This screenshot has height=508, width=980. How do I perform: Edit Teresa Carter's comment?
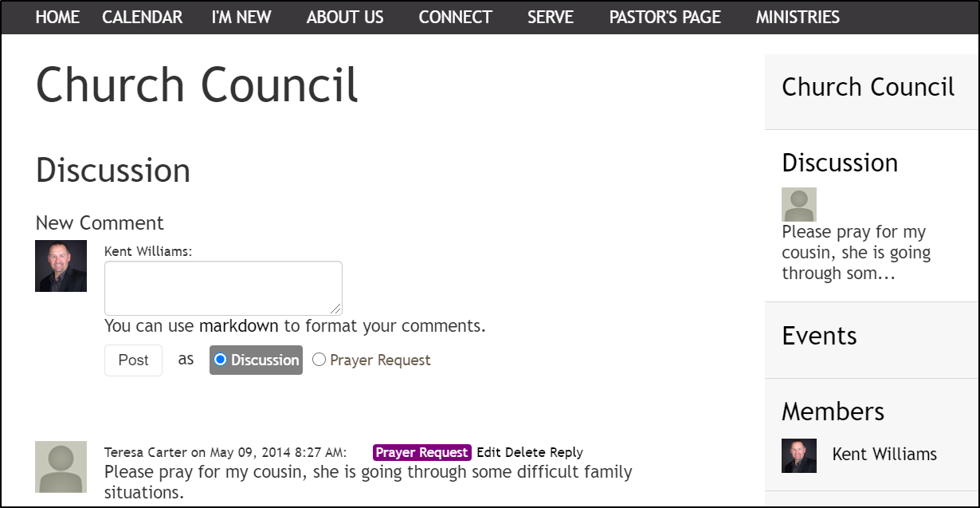488,452
